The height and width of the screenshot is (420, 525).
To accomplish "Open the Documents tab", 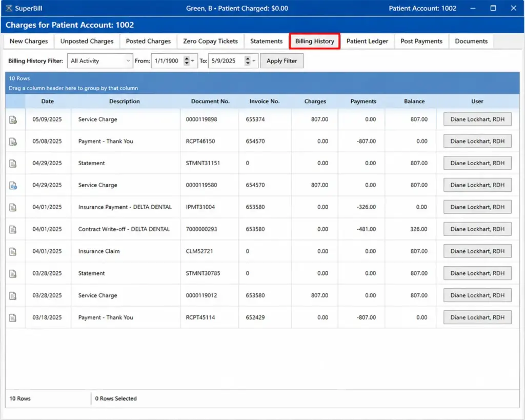I will point(471,41).
